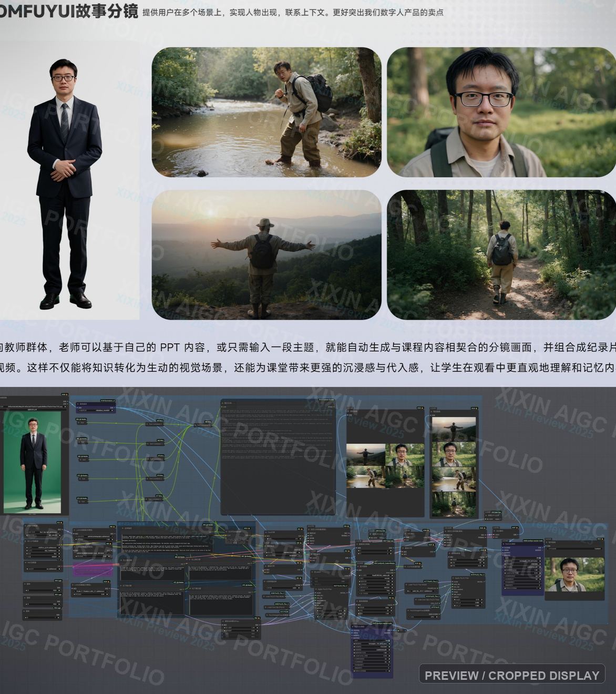Open the large close-up face portrait with glasses
616x694 pixels.
click(501, 112)
